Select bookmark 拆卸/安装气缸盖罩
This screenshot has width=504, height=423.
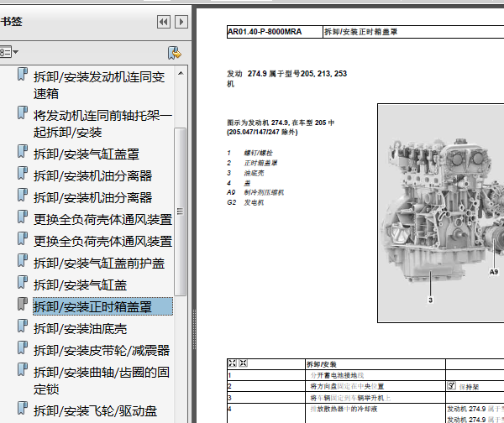[87, 154]
